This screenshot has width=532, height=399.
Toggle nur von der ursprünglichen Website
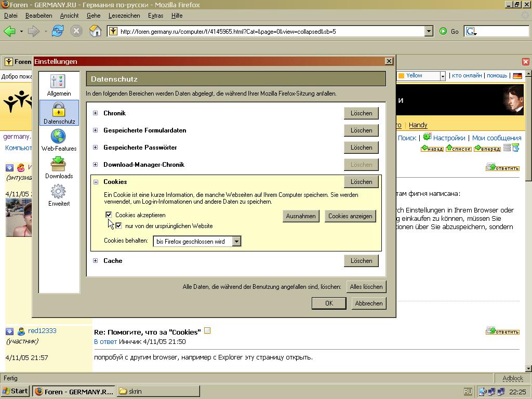point(118,226)
